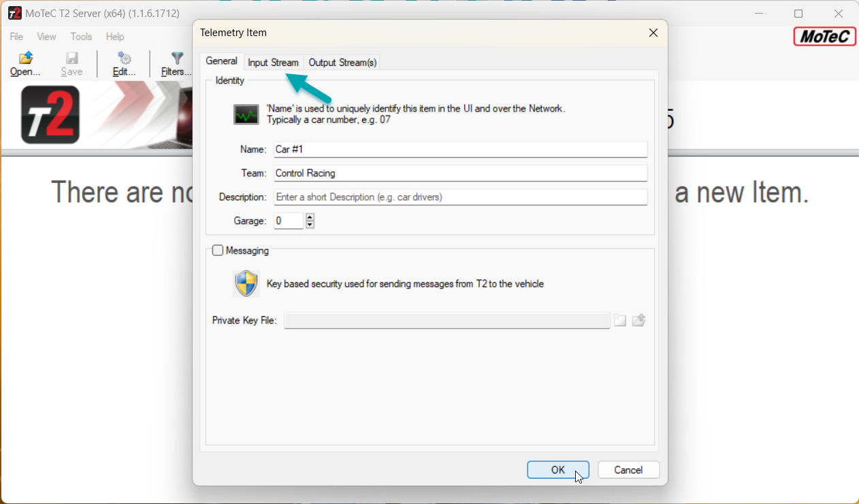The height and width of the screenshot is (504, 859).
Task: Confirm the dialog with OK
Action: pyautogui.click(x=558, y=470)
